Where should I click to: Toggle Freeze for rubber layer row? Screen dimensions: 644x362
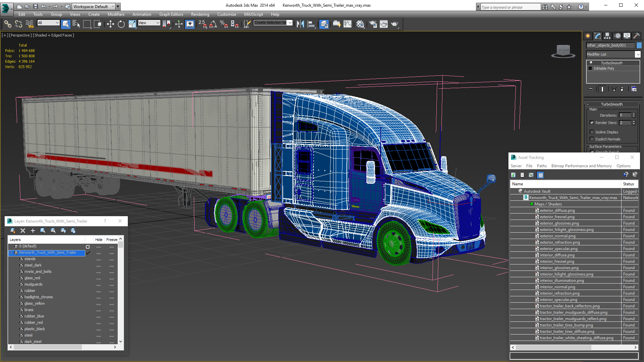coord(112,291)
